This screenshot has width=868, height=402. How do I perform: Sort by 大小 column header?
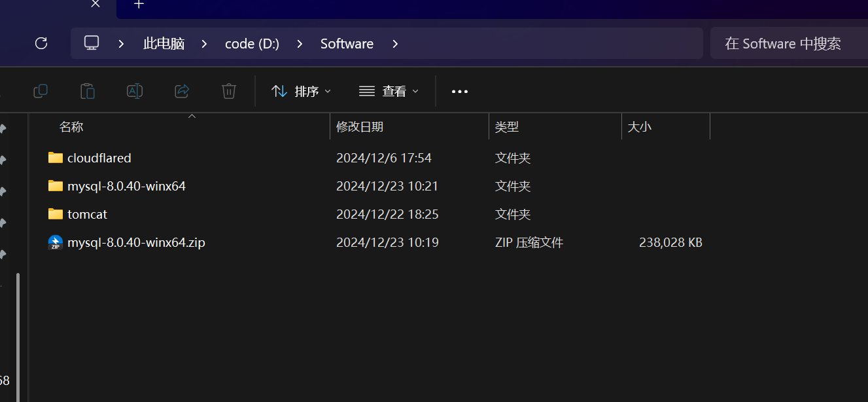point(639,127)
